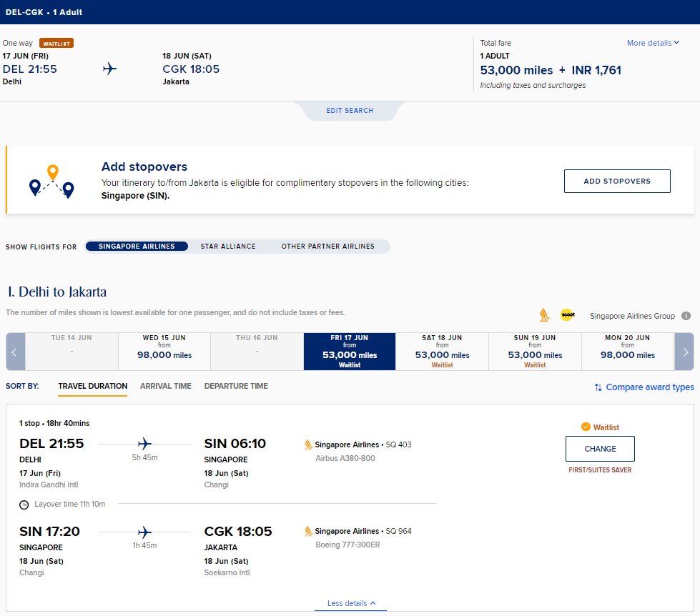Click the 5h 45m flight duration
The height and width of the screenshot is (616, 700).
click(144, 457)
